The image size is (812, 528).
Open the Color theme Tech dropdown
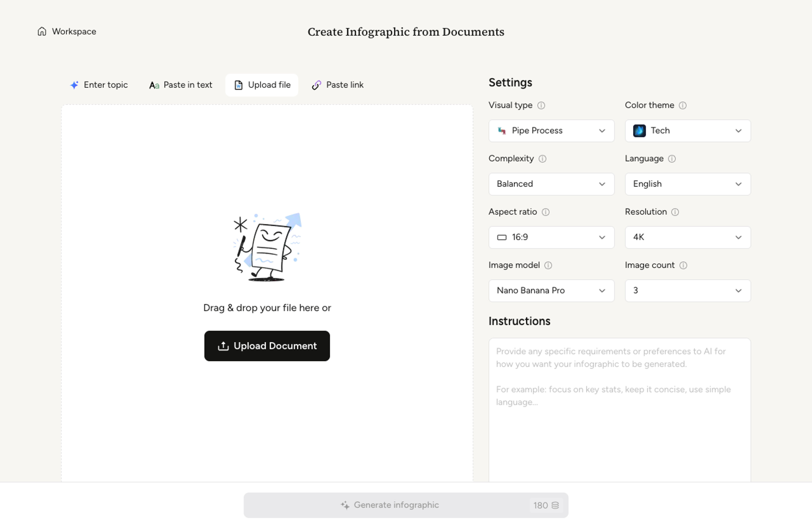(687, 131)
